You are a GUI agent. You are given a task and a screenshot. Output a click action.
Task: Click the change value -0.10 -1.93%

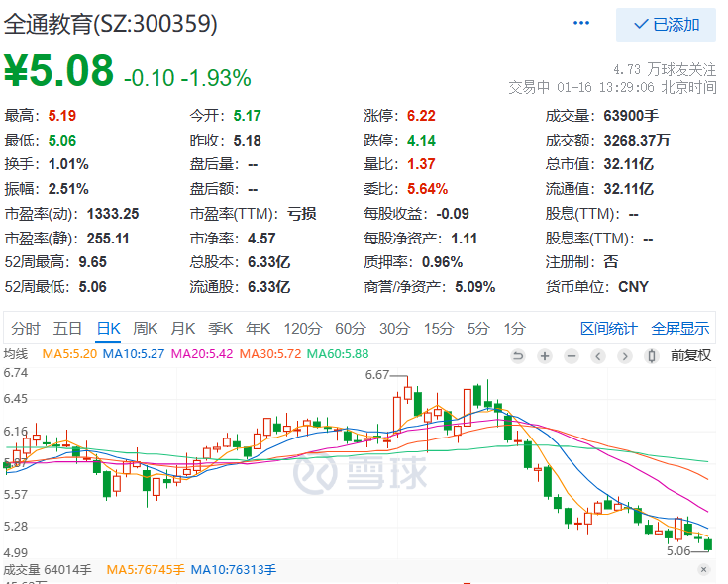[x=187, y=78]
